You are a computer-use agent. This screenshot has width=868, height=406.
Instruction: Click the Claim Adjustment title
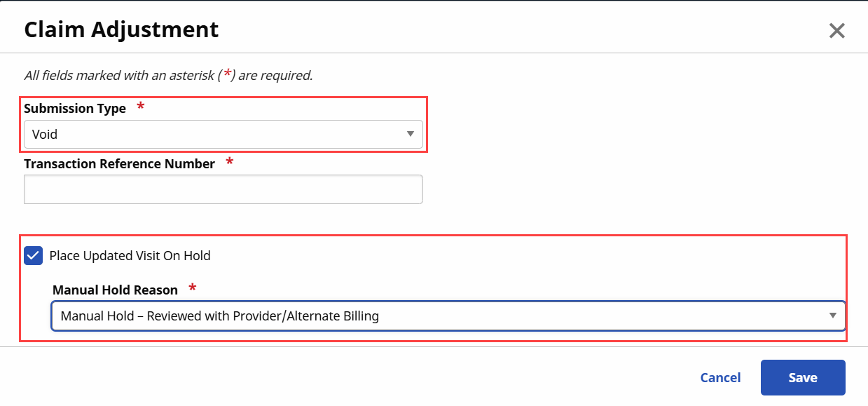tap(121, 29)
